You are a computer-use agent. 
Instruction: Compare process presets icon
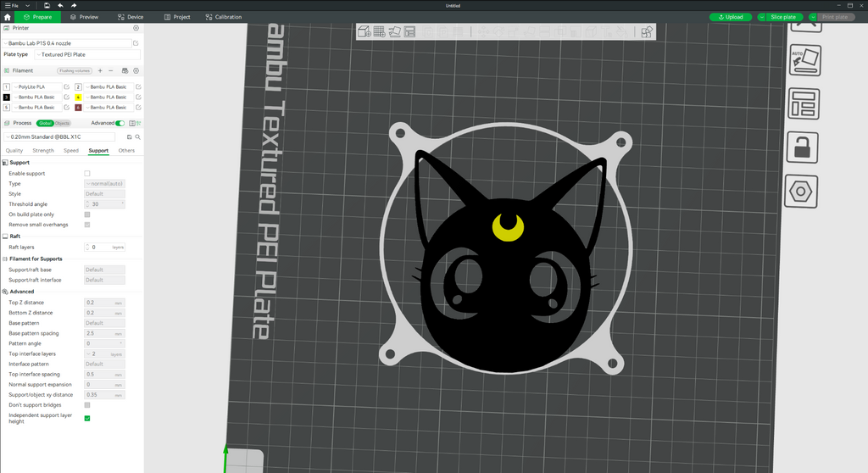139,123
